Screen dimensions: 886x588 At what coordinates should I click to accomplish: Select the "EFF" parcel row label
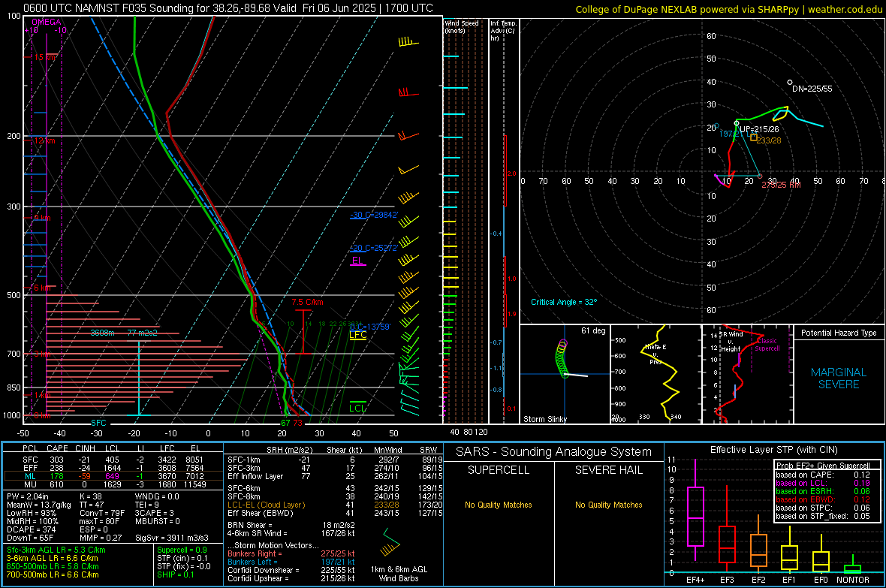click(x=30, y=468)
